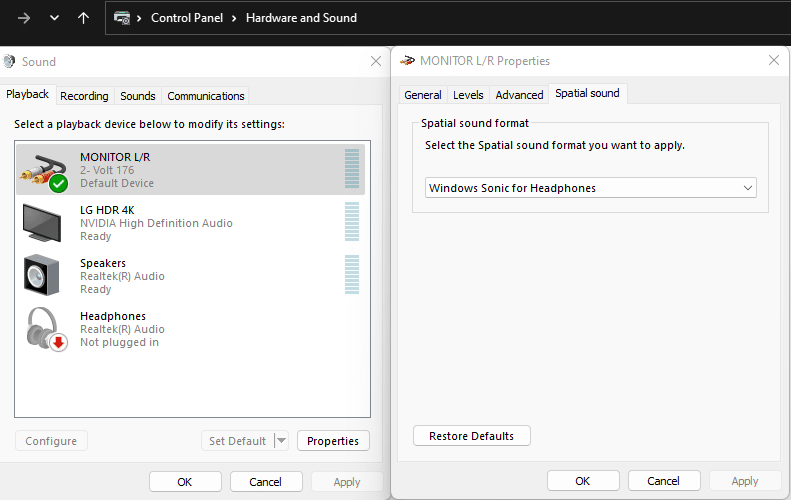Open the Spatial sound format dropdown
The height and width of the screenshot is (500, 791).
click(590, 188)
